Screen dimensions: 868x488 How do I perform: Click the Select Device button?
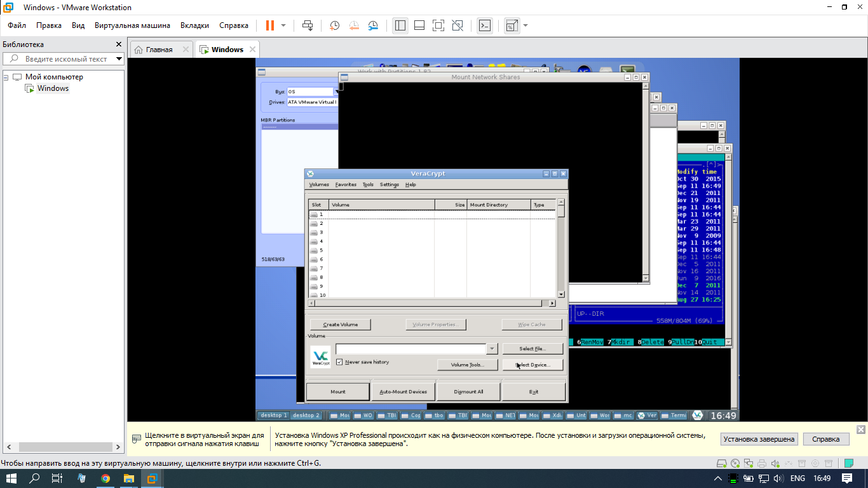point(532,365)
